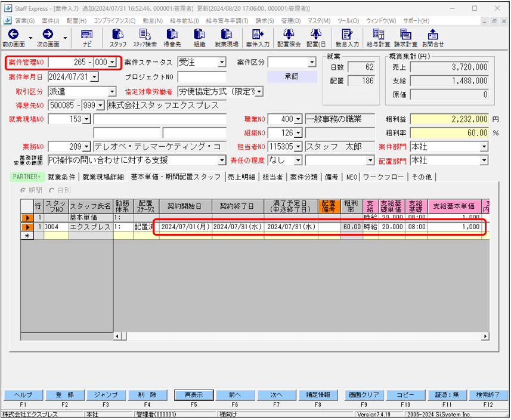
Task: Select the 日別 radio button
Action: 51,190
